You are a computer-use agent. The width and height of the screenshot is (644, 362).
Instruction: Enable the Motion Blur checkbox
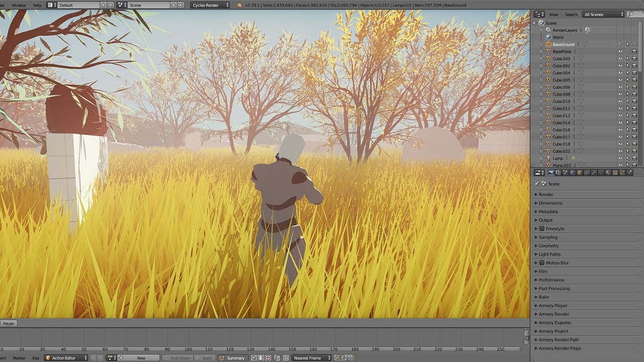pyautogui.click(x=542, y=263)
